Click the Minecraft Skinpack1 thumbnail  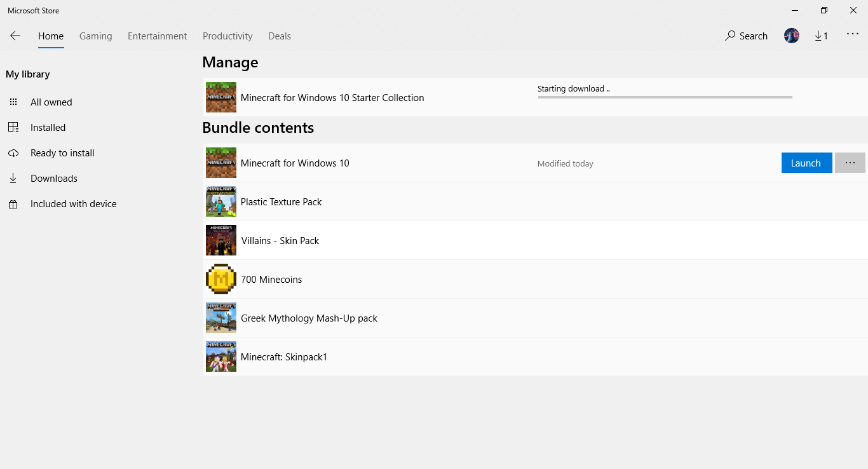pos(221,357)
